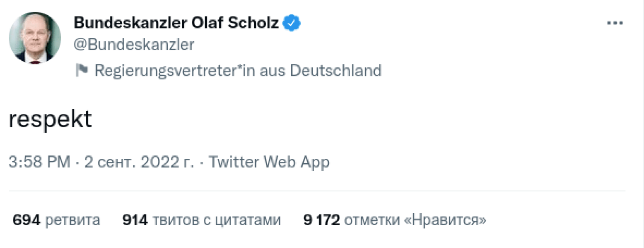Click Regierungsvertreter*in aus Deutschland label

click(x=238, y=70)
